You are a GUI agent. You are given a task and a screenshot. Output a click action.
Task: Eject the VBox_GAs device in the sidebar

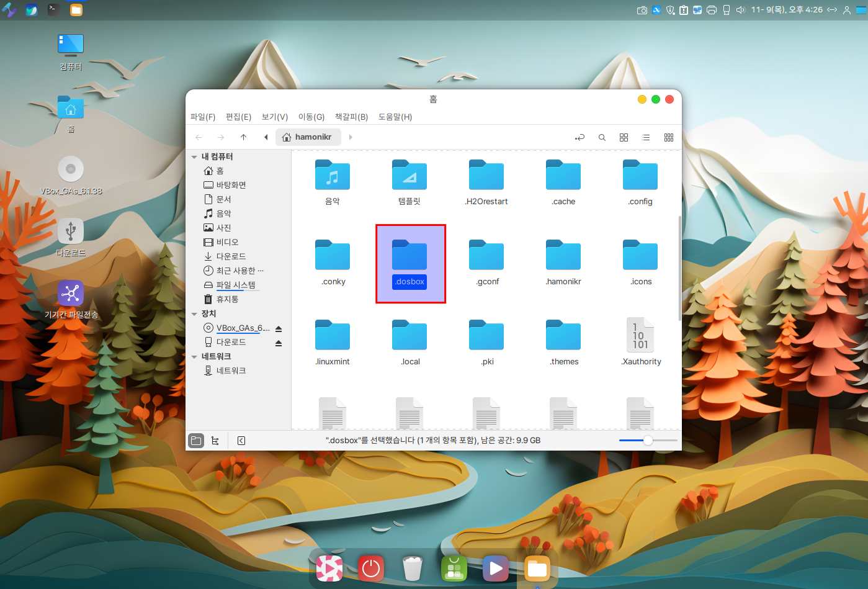[279, 328]
